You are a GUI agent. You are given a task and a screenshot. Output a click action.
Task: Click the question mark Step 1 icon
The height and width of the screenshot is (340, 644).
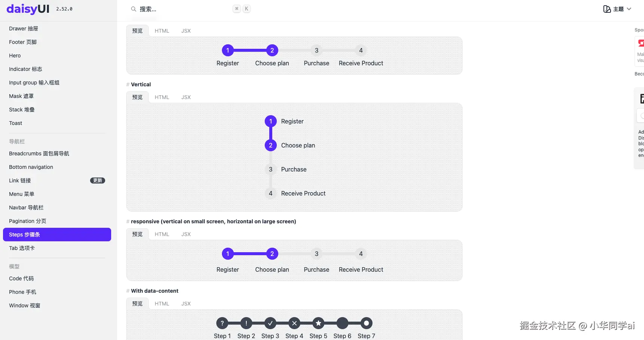point(222,323)
